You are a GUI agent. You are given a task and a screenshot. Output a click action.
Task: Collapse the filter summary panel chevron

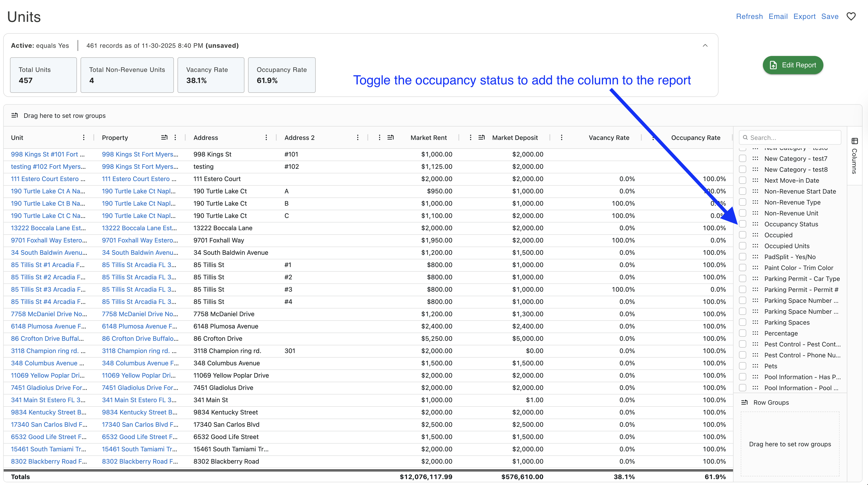(x=705, y=45)
